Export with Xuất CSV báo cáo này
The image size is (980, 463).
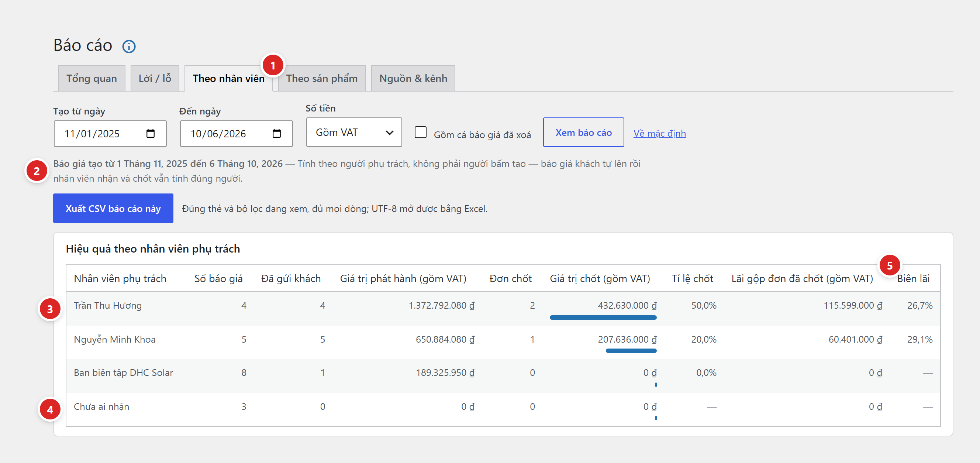113,208
